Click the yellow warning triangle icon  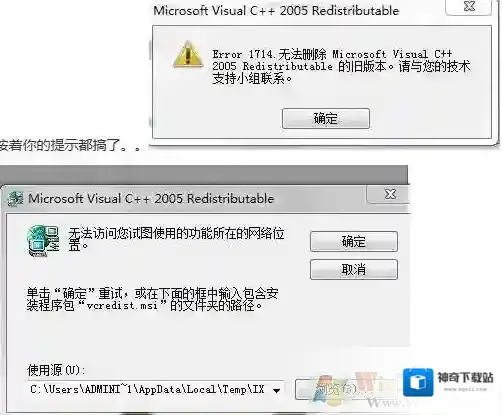pyautogui.click(x=188, y=55)
